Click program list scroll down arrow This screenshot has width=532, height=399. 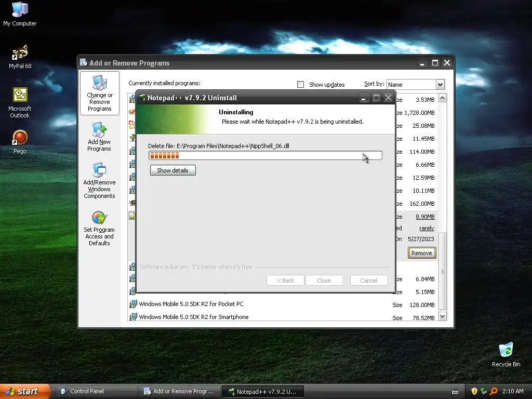click(443, 316)
